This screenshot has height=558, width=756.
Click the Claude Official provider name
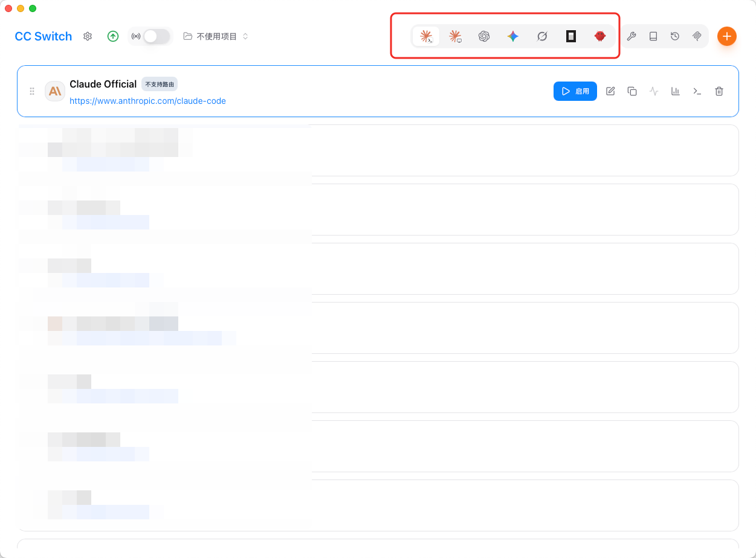(103, 84)
